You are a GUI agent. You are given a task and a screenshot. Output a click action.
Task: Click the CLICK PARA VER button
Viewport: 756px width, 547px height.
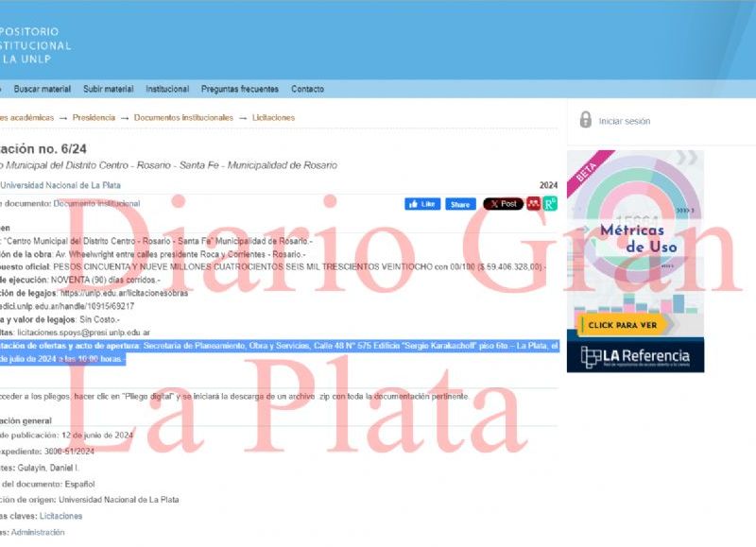(623, 325)
